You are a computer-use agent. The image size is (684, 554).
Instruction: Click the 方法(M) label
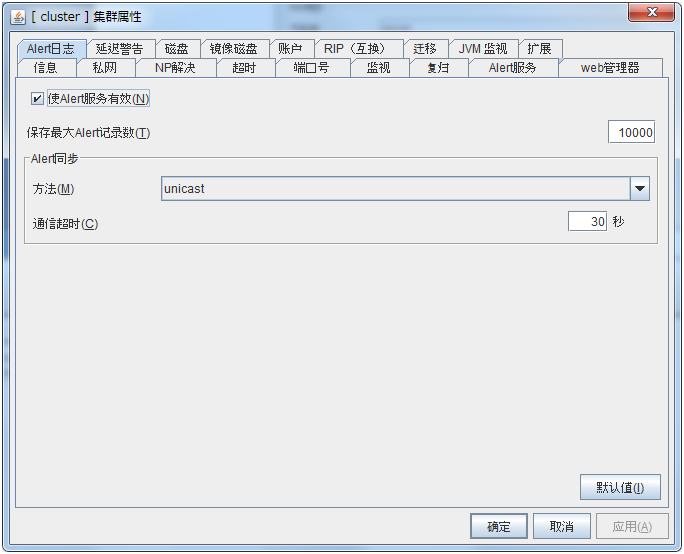[x=53, y=189]
